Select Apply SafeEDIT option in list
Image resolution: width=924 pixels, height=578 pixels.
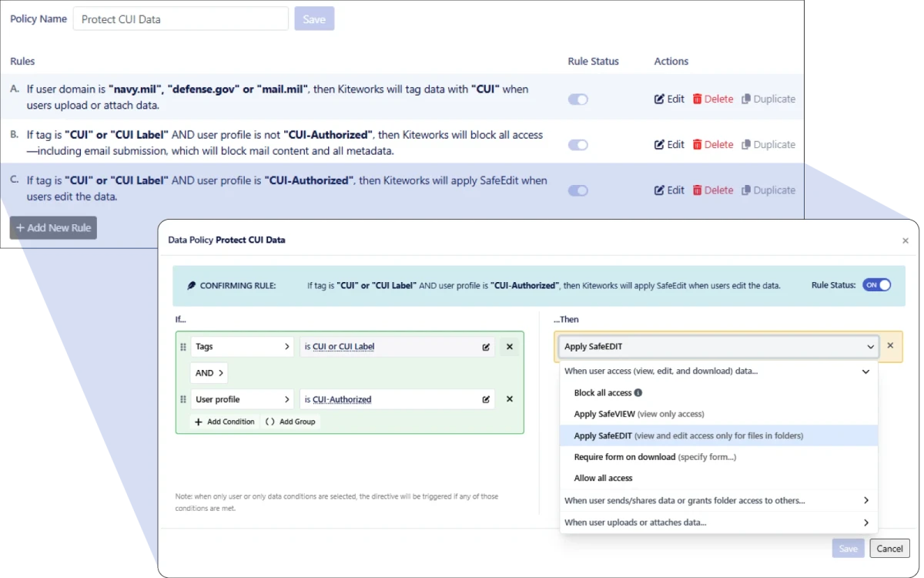pos(718,435)
